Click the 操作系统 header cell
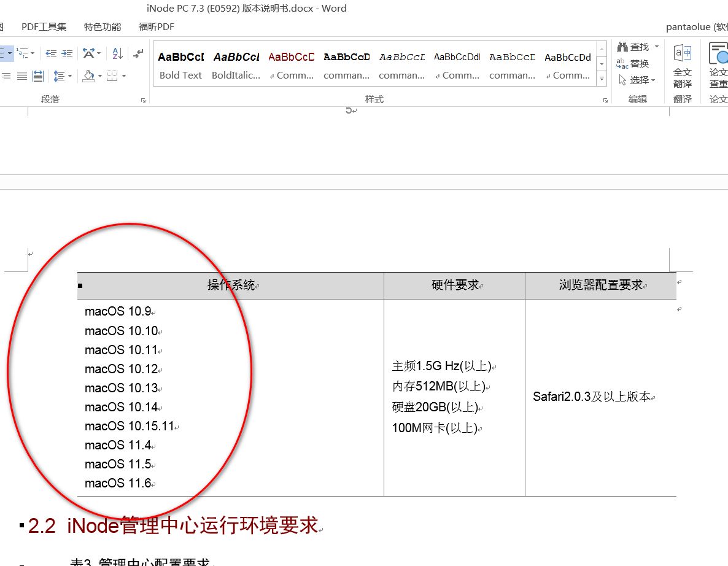728x566 pixels. pos(231,285)
